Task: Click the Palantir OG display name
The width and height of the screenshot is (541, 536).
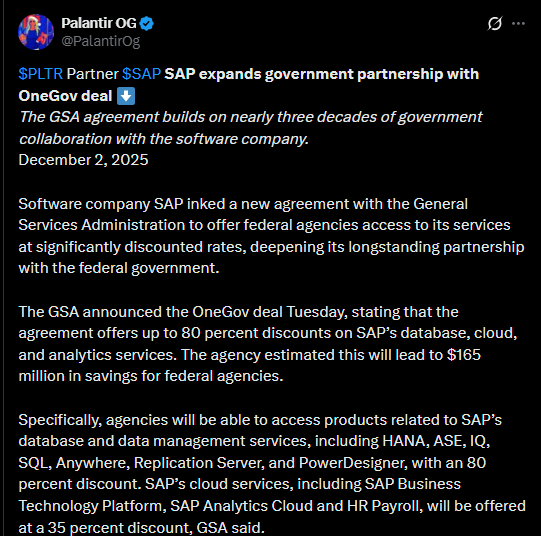Action: 99,23
